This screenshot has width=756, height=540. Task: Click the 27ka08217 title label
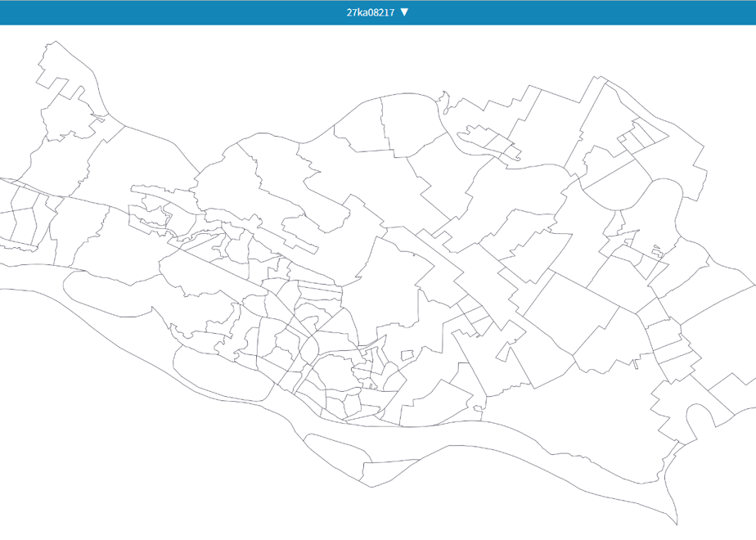coord(371,12)
